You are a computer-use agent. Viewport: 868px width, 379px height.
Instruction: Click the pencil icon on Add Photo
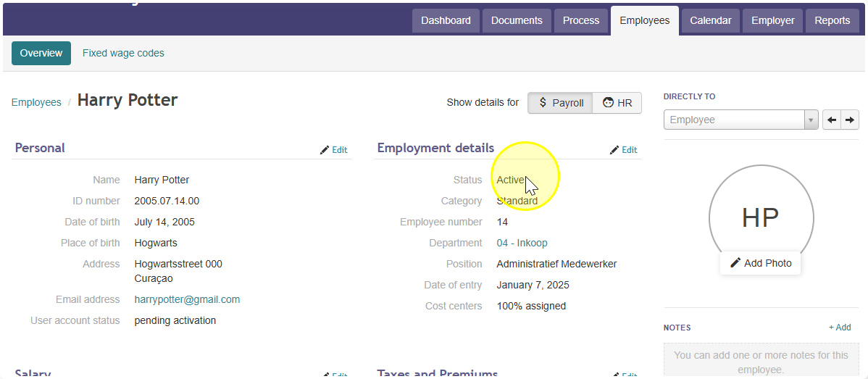pyautogui.click(x=735, y=263)
